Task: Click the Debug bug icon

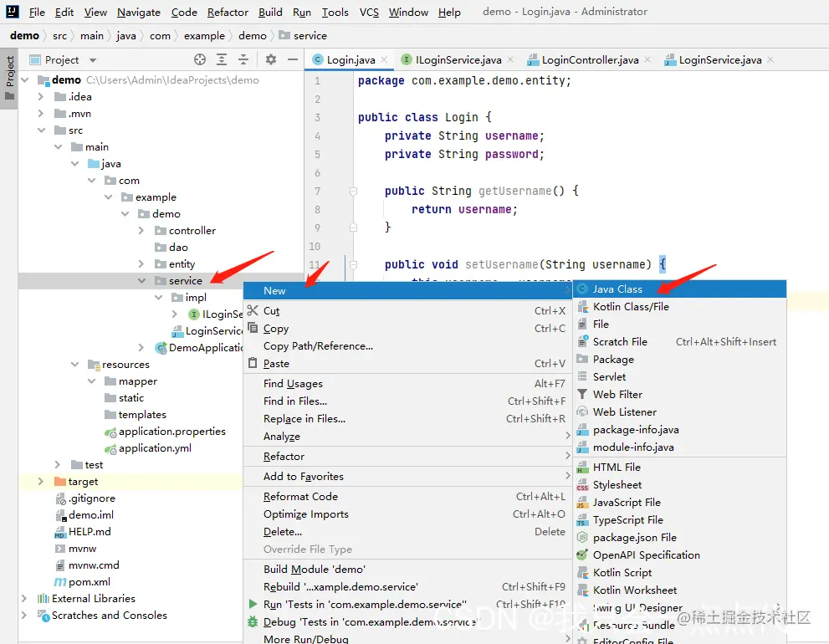Action: point(253,621)
